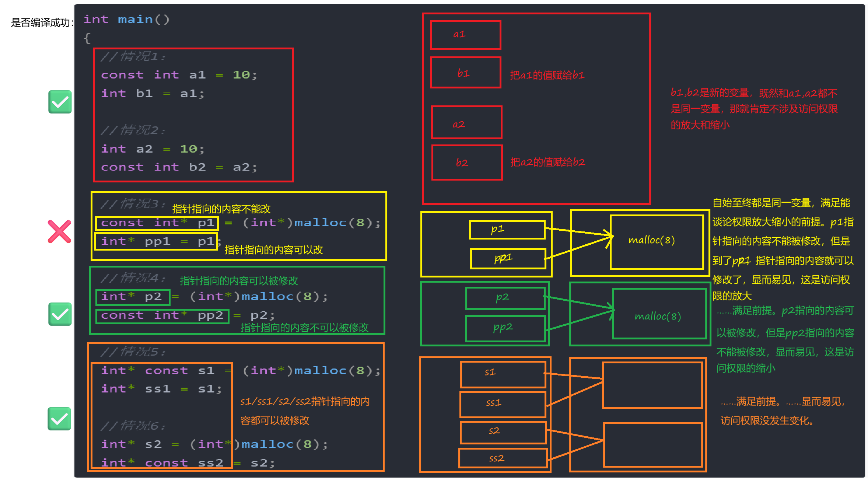Click the '//情况6:' comment
The image size is (868, 482).
point(133,426)
